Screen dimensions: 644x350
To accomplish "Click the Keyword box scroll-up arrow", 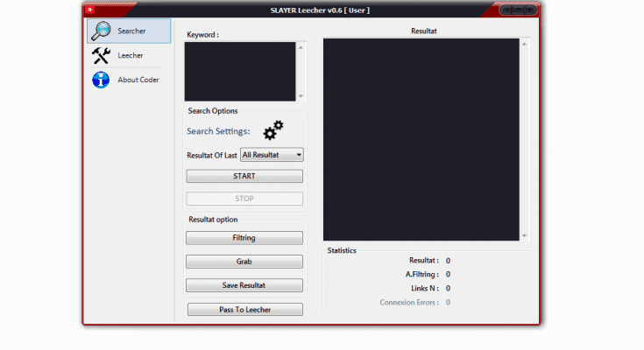I will [x=301, y=47].
